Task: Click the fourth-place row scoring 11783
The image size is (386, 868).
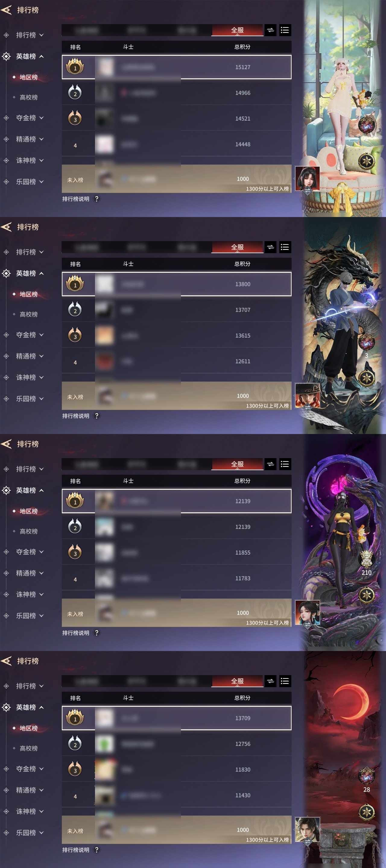Action: (177, 578)
